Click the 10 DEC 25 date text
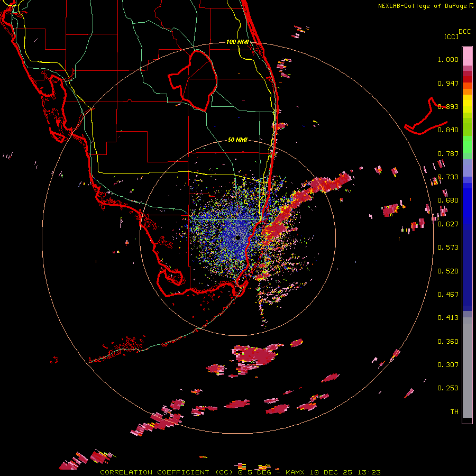 click(331, 472)
